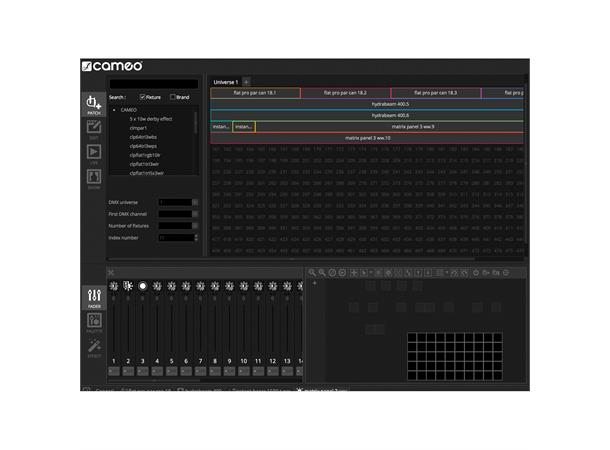
Task: Click fader slider for channel 10
Action: [244, 329]
